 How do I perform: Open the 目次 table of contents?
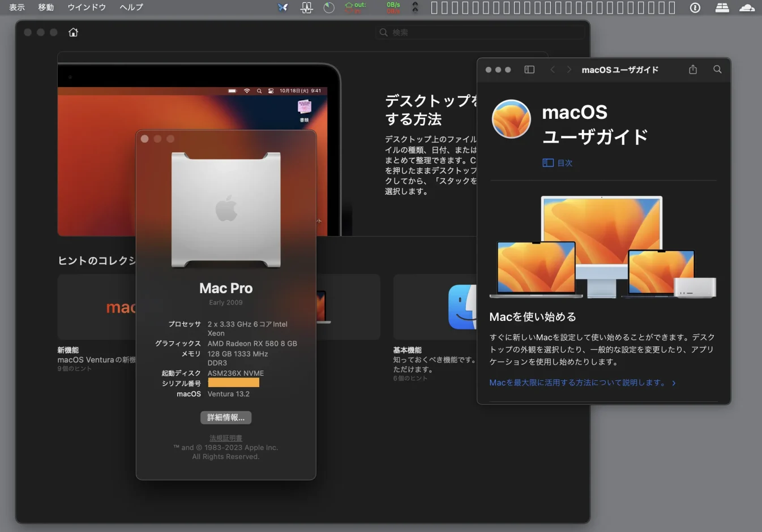coord(558,163)
